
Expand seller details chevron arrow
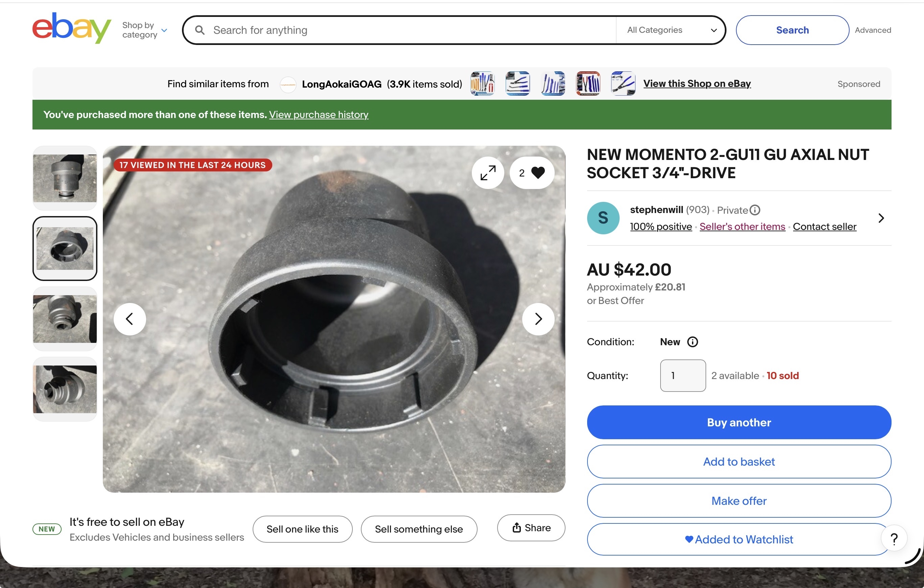[x=881, y=218]
